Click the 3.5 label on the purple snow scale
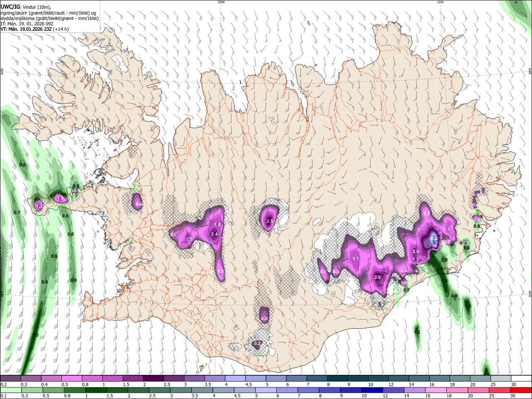The width and height of the screenshot is (532, 399). tap(207, 384)
